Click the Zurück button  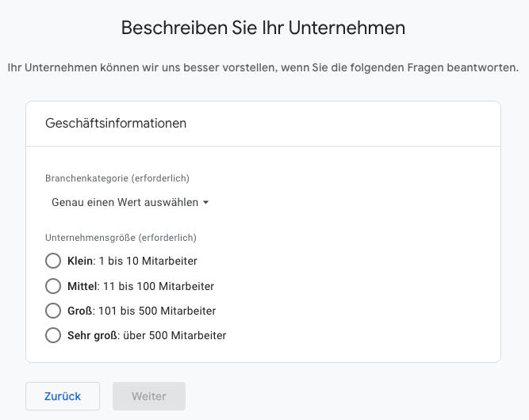pyautogui.click(x=63, y=396)
